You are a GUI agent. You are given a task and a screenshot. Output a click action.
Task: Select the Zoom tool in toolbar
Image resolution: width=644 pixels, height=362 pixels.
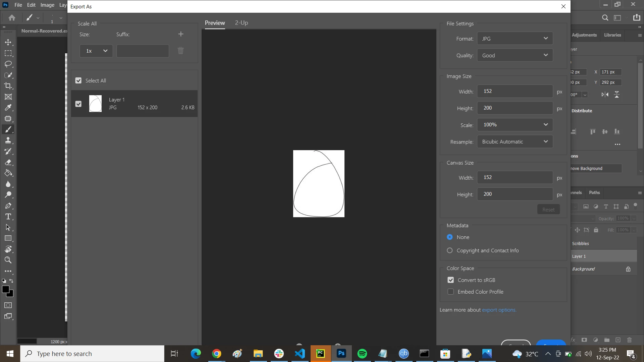coord(8,260)
